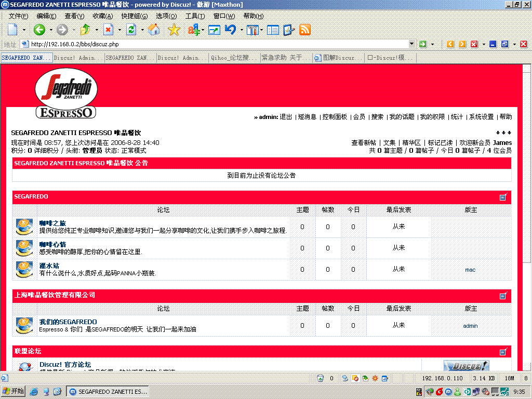The height and width of the screenshot is (399, 532).
Task: Click the 3.14 KB status bar text
Action: pos(484,378)
